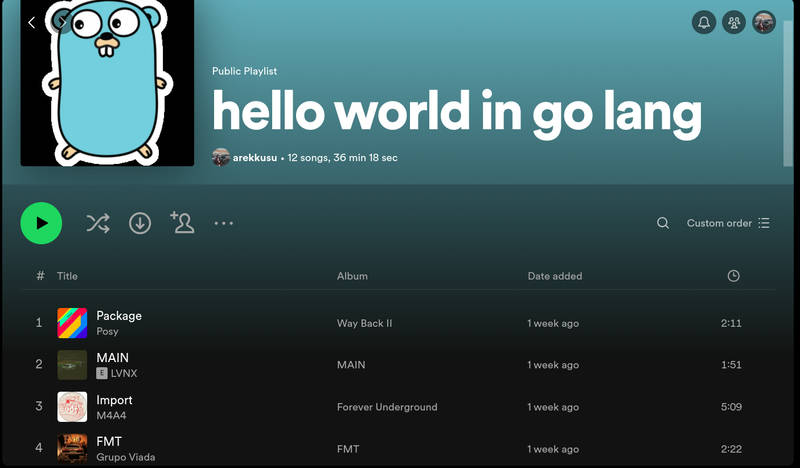Invite collaborators to the playlist

point(182,223)
